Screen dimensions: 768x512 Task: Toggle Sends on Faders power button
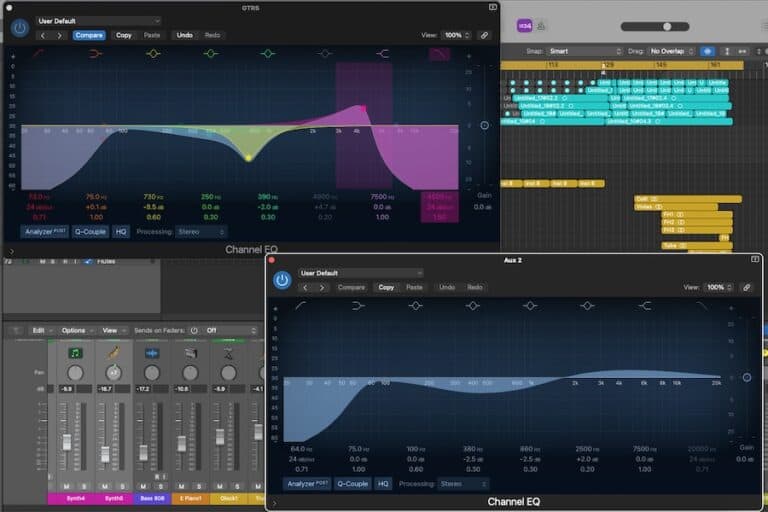click(194, 331)
